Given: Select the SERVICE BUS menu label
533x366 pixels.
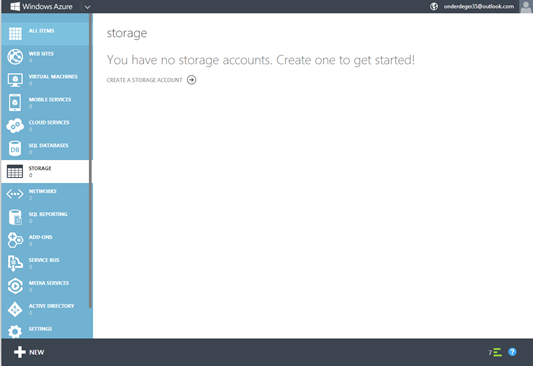Looking at the screenshot, I should [x=44, y=260].
